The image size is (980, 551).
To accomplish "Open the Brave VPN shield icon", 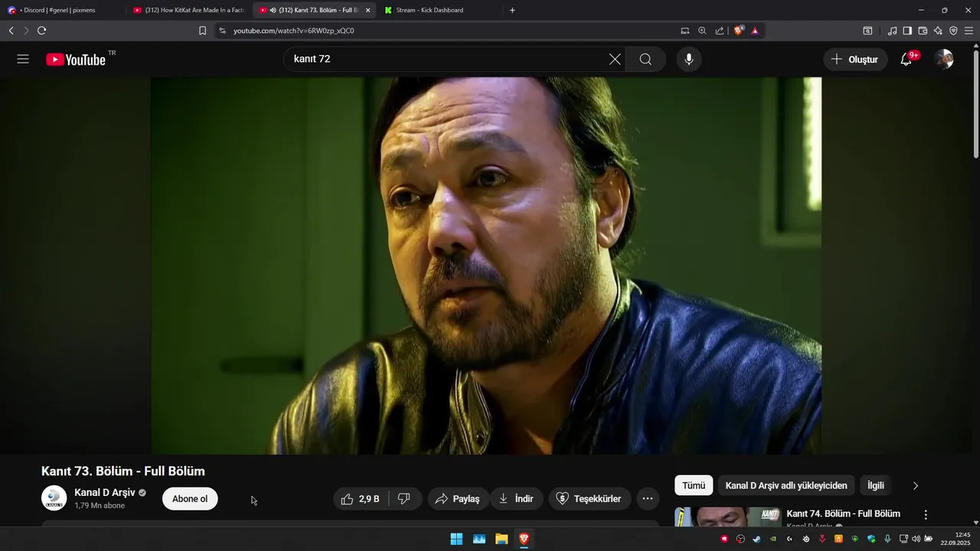I will pyautogui.click(x=953, y=31).
